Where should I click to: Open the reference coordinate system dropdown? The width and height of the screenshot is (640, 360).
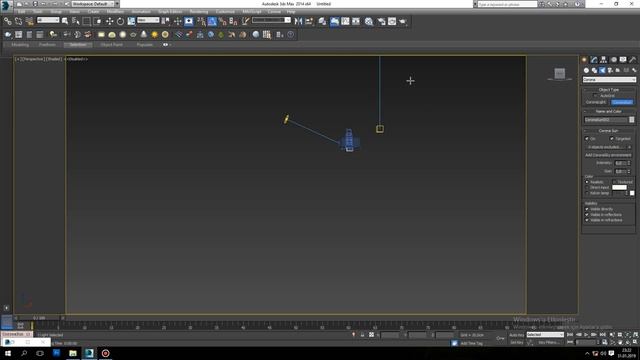(148, 20)
